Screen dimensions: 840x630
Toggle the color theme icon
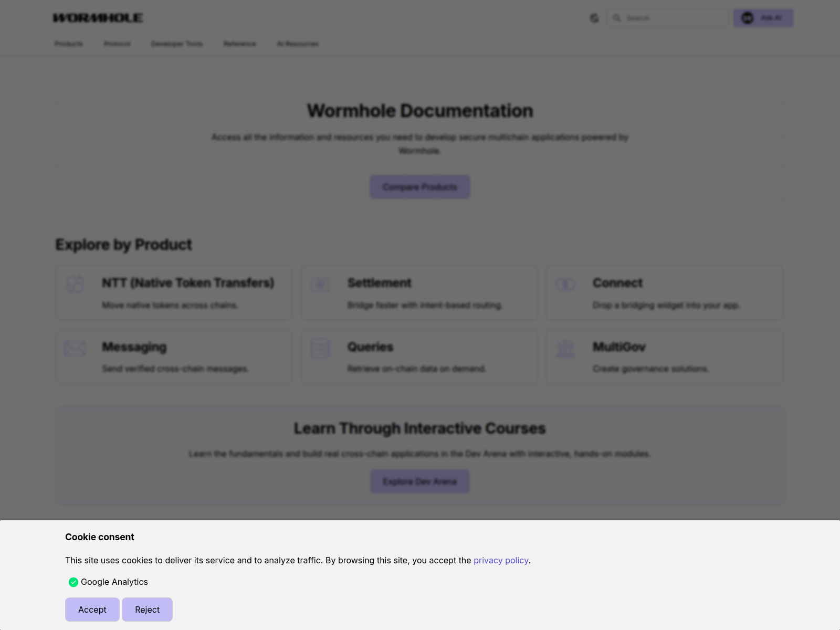[594, 18]
